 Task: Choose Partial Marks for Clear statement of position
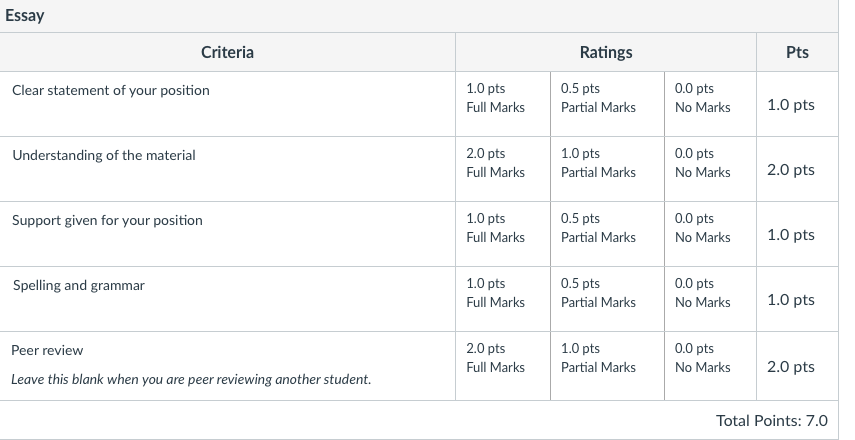coord(607,104)
